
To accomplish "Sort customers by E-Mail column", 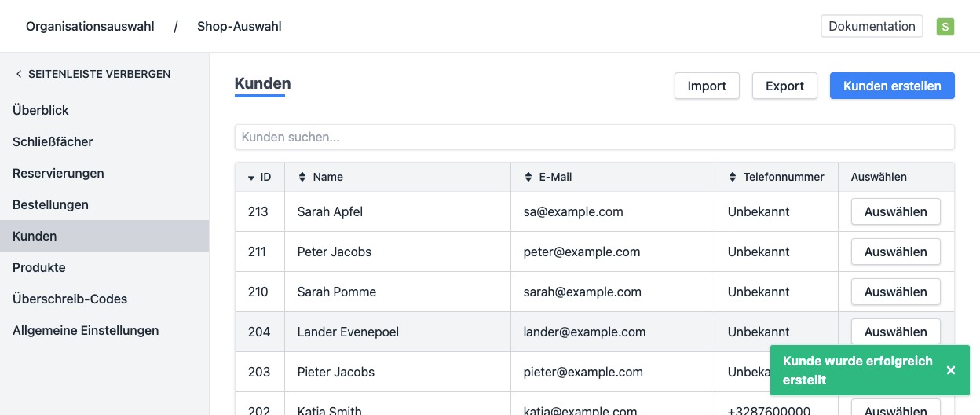I will tap(528, 178).
